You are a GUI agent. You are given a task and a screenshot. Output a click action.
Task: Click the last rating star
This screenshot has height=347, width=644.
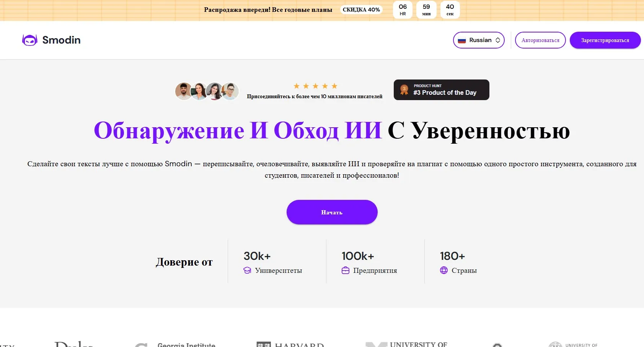tap(334, 86)
